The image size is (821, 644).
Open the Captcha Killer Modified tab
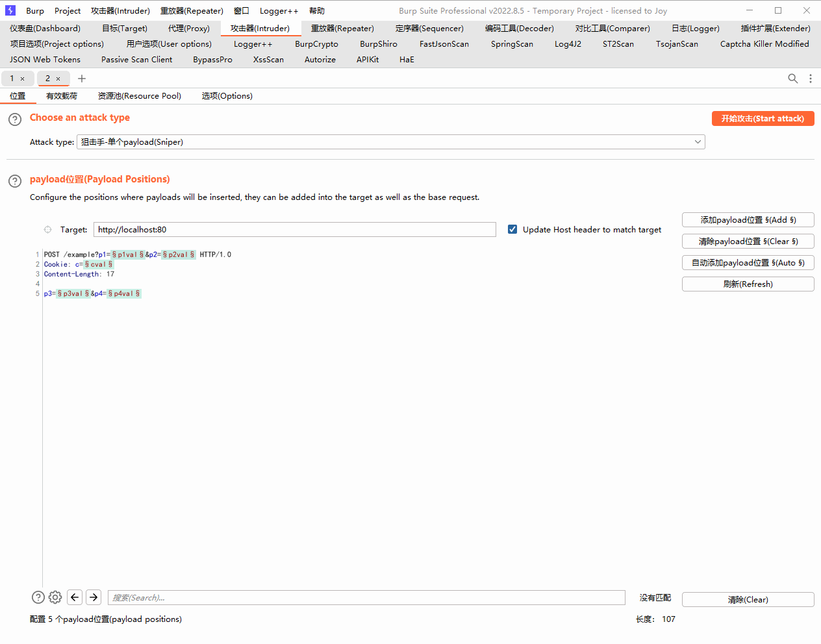[x=764, y=44]
